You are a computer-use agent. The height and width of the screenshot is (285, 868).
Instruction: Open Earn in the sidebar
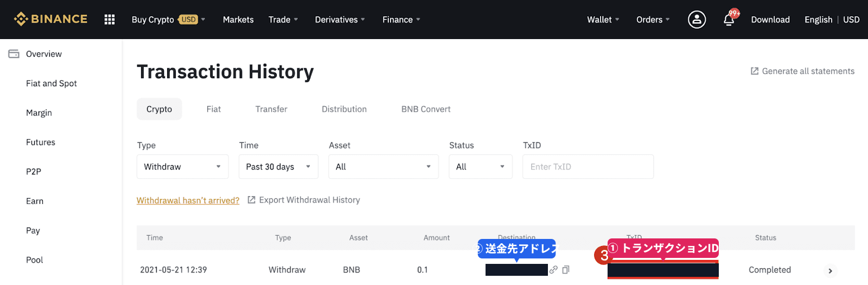point(35,201)
